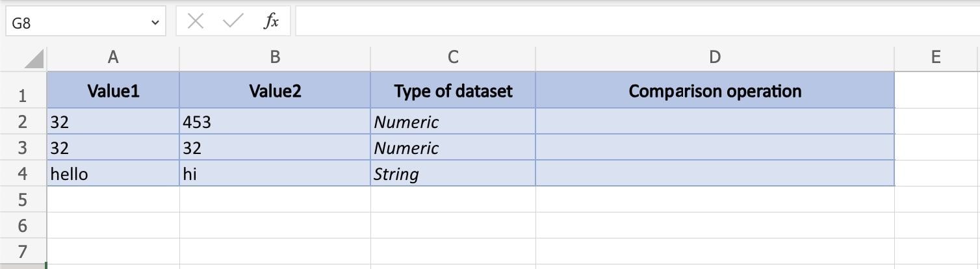Select column C header
The image size is (980, 269).
(453, 57)
